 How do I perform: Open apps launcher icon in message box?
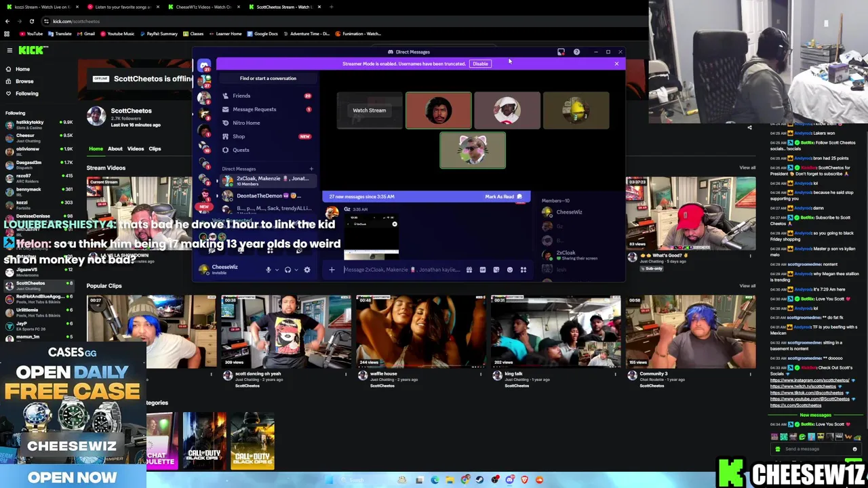click(x=524, y=270)
